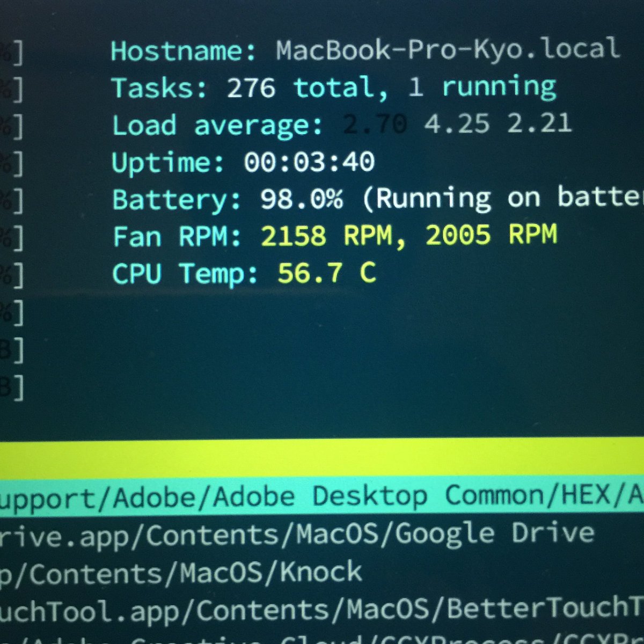Select the highlighted Adobe Desktop Common process row
Image resolution: width=644 pixels, height=644 pixels.
[322, 495]
